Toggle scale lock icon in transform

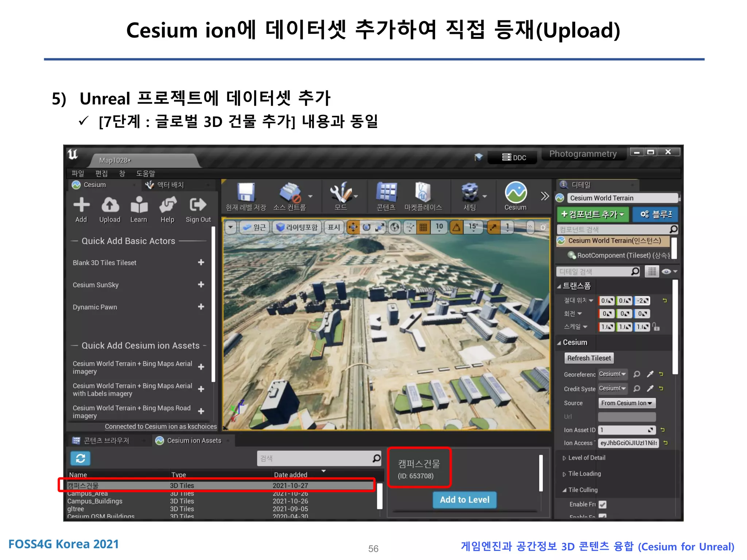(656, 327)
